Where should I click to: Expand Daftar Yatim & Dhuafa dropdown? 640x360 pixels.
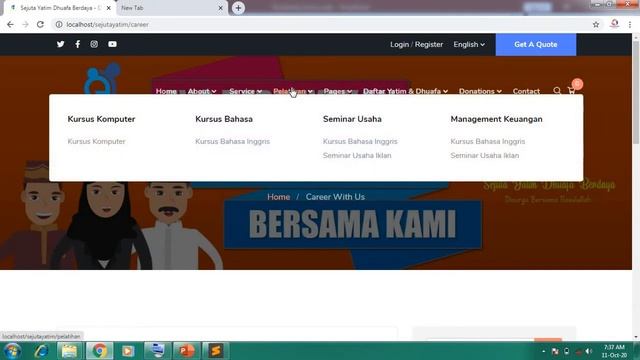(x=405, y=91)
